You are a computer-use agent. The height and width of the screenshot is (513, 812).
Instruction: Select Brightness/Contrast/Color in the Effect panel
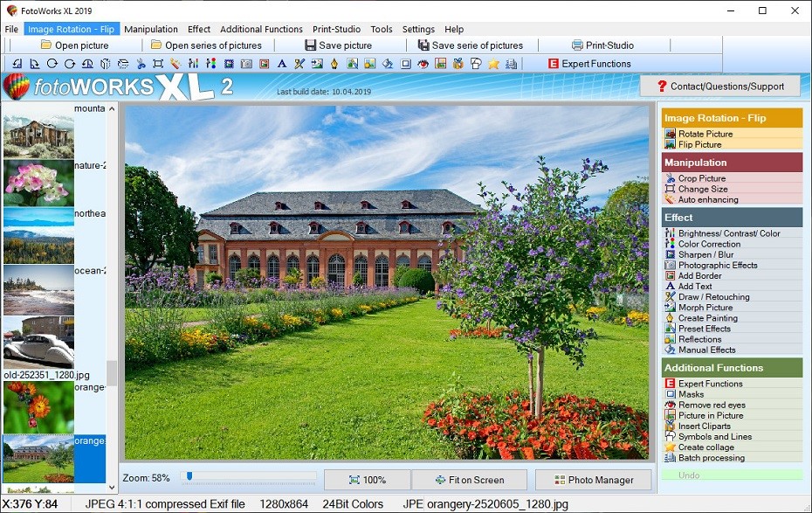(x=728, y=233)
